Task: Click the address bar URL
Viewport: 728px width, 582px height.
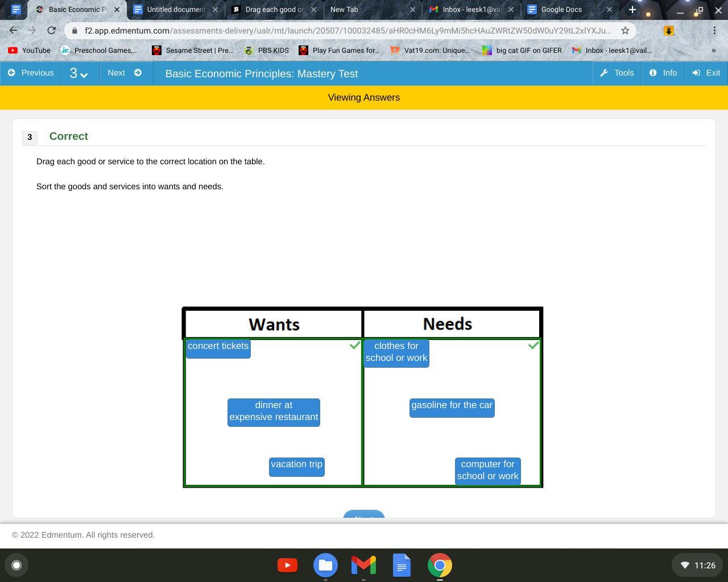Action: pyautogui.click(x=348, y=31)
